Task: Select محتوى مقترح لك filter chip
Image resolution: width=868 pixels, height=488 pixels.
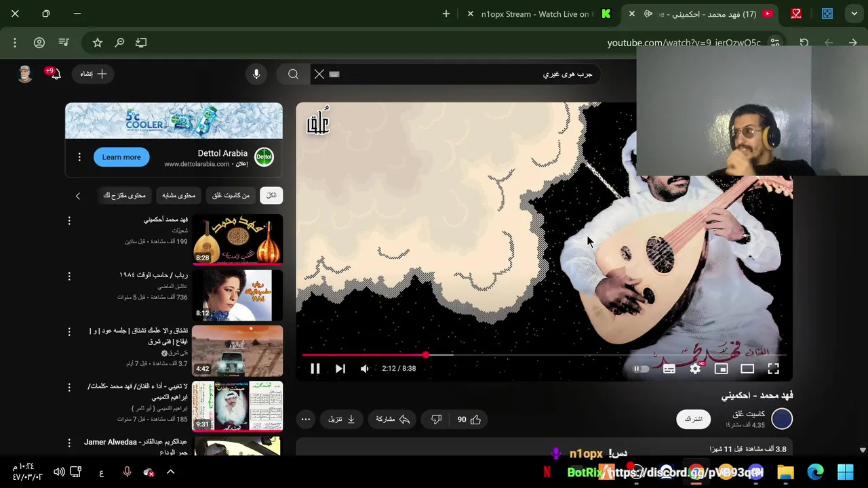Action: coord(124,195)
